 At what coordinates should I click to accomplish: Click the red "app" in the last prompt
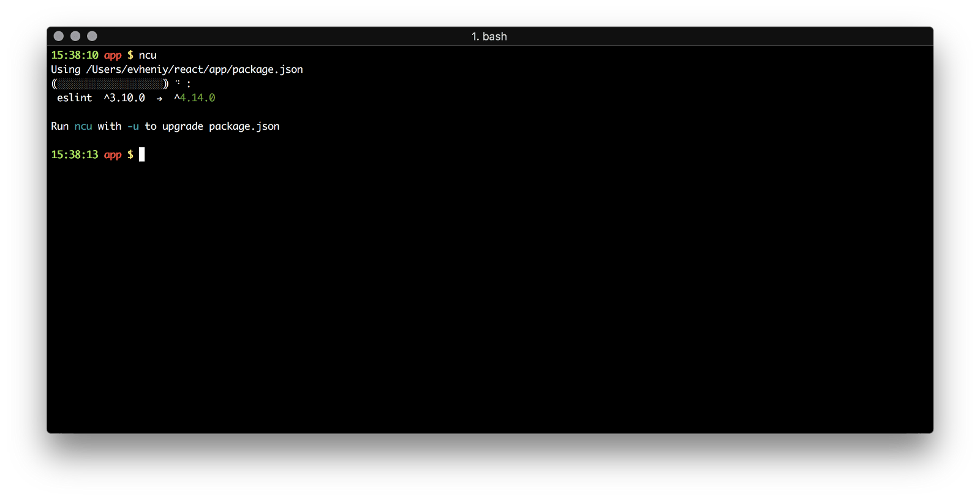pos(113,154)
